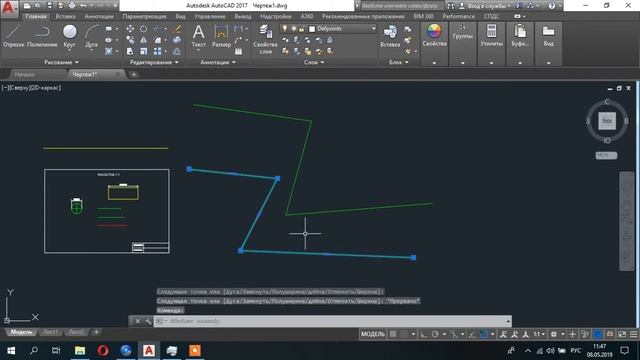Image resolution: width=640 pixels, height=360 pixels.
Task: Expand the Рисование panel
Action: tap(62, 62)
